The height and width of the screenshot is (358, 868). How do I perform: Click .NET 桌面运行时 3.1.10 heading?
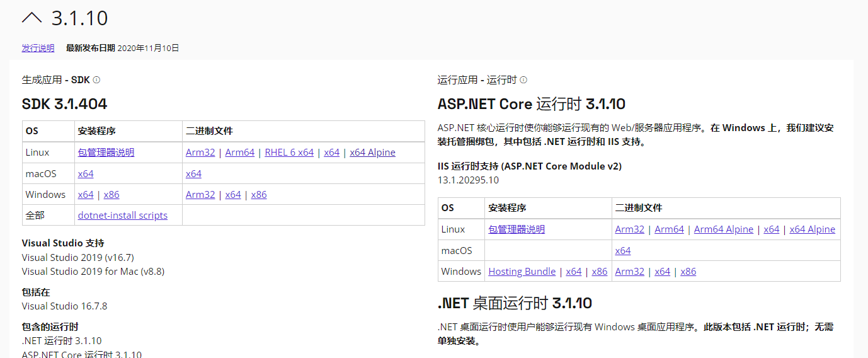pyautogui.click(x=515, y=303)
